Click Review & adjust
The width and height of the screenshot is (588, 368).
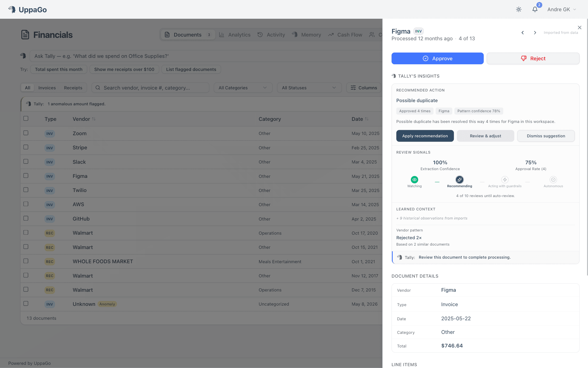(x=486, y=136)
